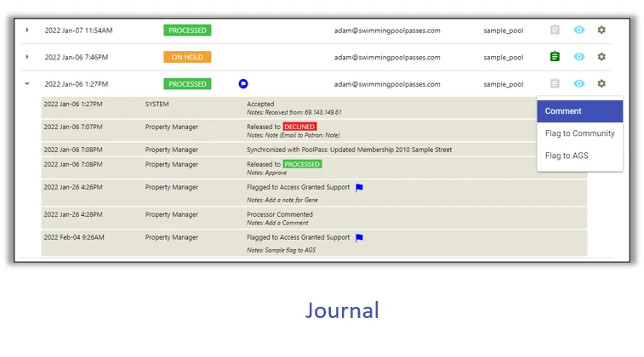Click the blue flag in the Jan-26 4:26PM entry

click(359, 188)
